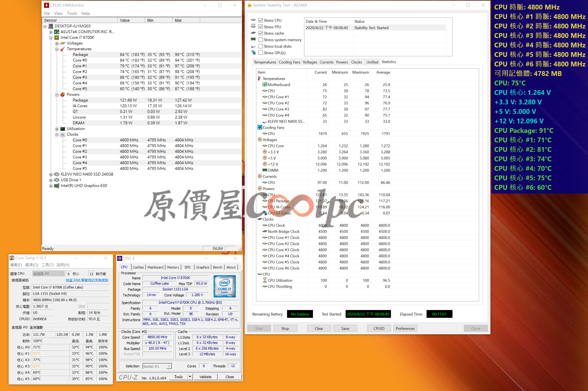Screen dimensions: 588x391
Task: Click the CPU-Z app icon in title bar
Action: 119,258
